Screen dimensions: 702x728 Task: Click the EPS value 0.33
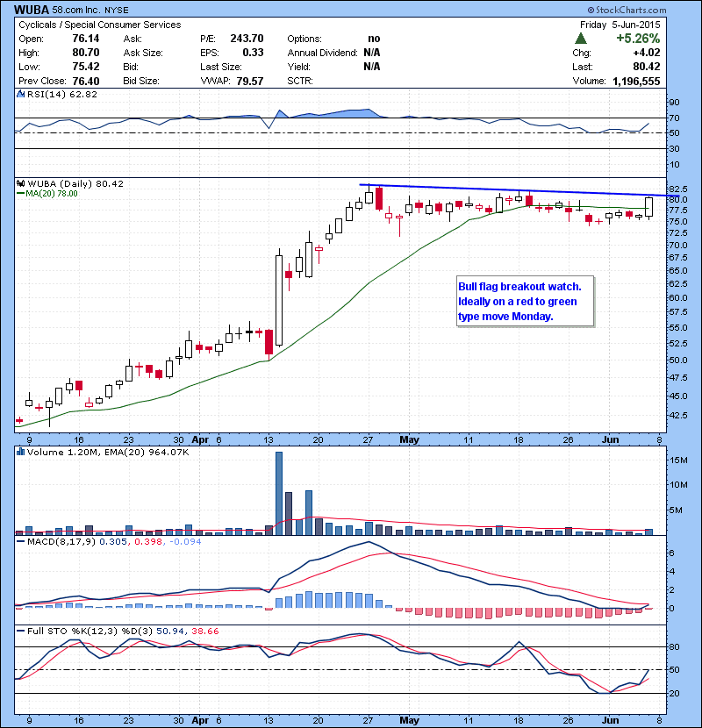pos(253,53)
